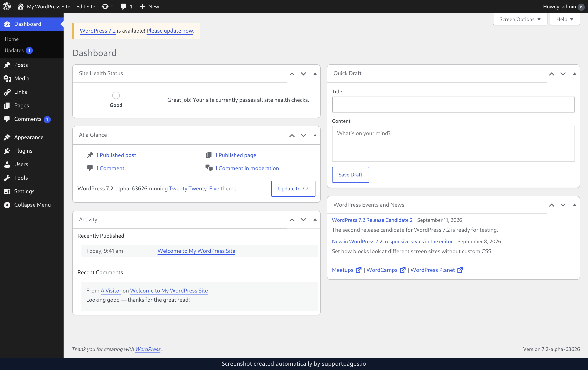Image resolution: width=588 pixels, height=370 pixels.
Task: Focus the Quick Draft Title field
Action: point(453,105)
